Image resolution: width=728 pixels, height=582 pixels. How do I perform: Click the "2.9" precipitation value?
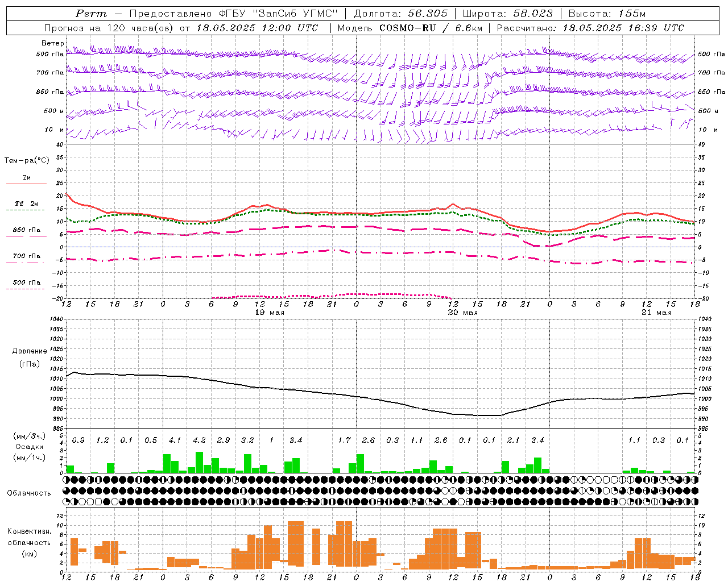[x=224, y=440]
